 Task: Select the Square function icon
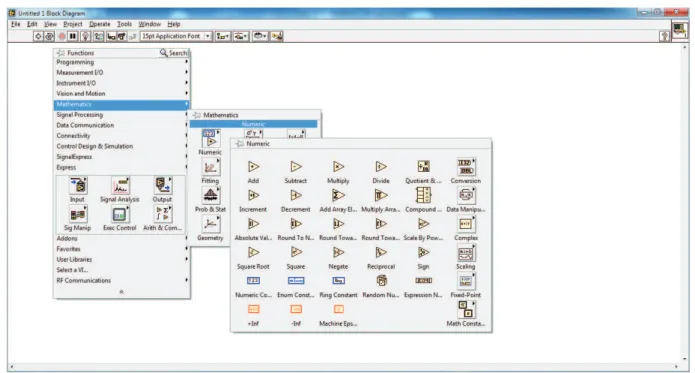pos(296,253)
